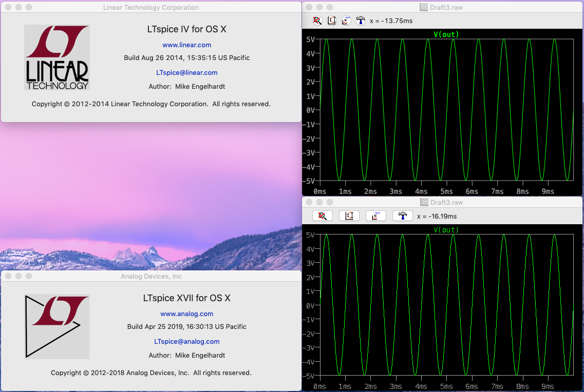Click the pick visible traces icon beside x = -13.75ms

coord(346,21)
